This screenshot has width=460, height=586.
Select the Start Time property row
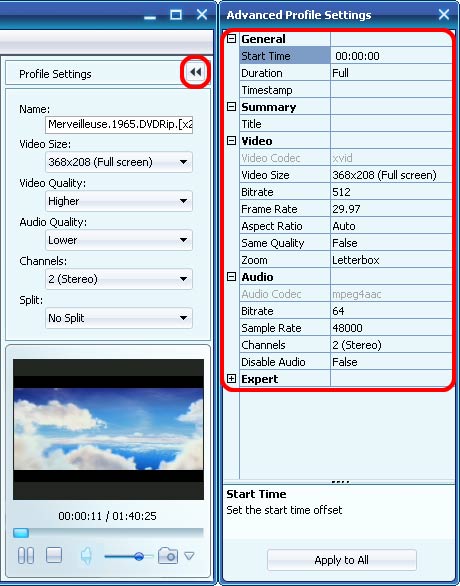(x=346, y=56)
